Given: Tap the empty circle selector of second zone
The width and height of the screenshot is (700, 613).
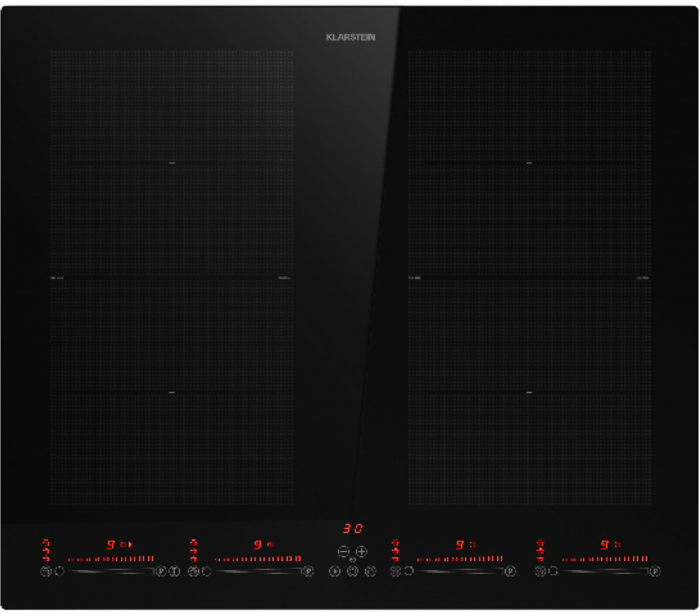Looking at the screenshot, I should [206, 571].
